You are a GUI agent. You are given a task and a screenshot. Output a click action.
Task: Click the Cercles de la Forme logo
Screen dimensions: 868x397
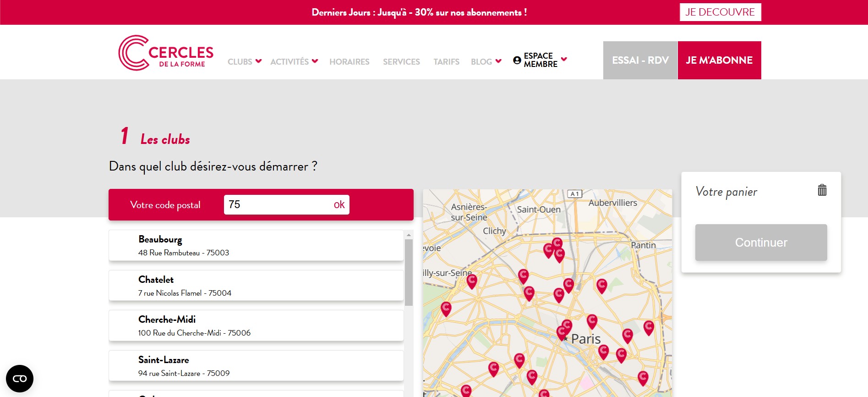point(166,53)
